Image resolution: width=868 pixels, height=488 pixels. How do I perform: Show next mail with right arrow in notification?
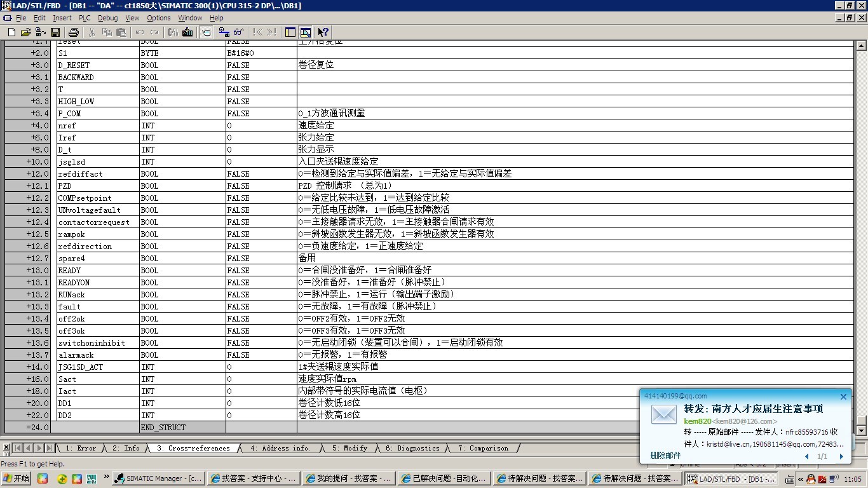(x=841, y=456)
